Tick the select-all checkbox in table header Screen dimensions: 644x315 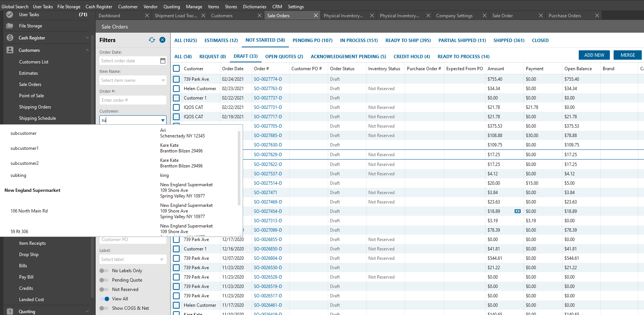[176, 69]
